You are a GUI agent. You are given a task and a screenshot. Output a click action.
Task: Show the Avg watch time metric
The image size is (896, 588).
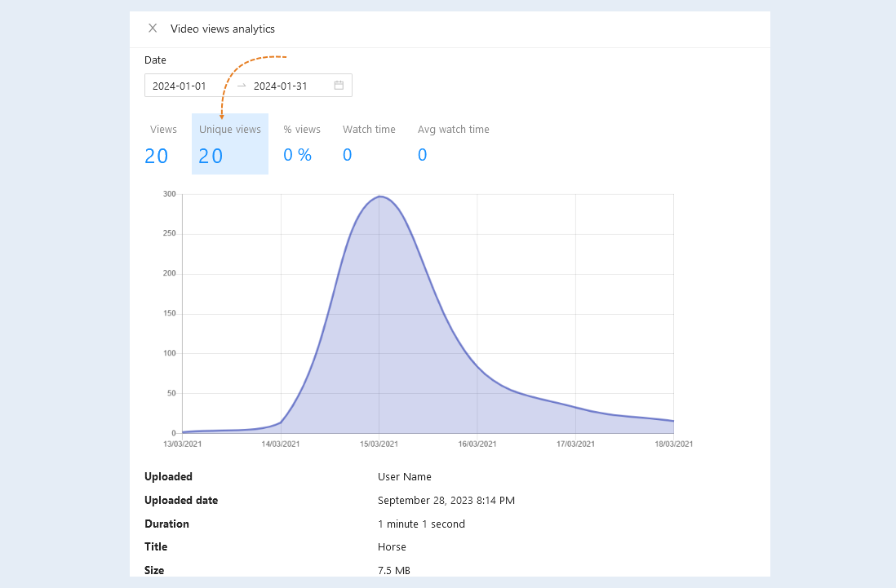click(x=453, y=144)
